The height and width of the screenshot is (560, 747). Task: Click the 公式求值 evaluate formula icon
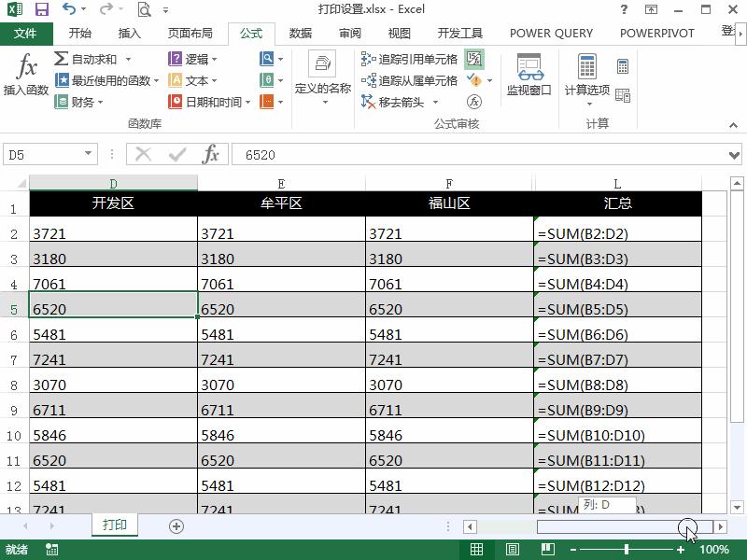(x=474, y=102)
